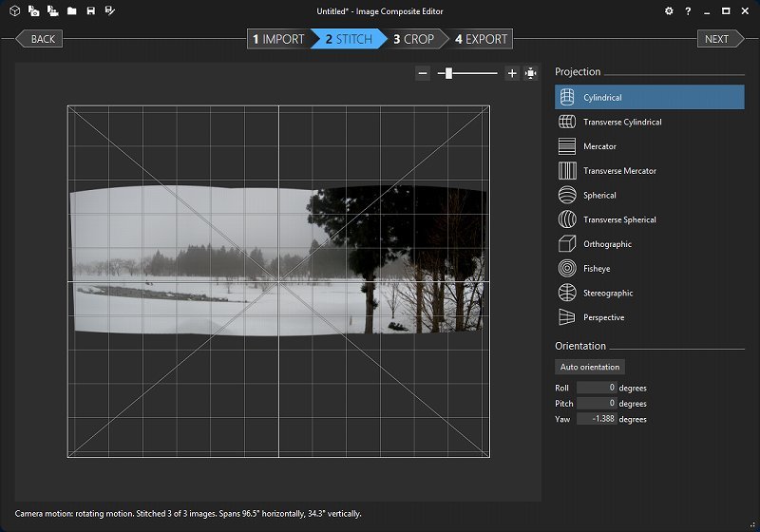Screen dimensions: 760x532
Task: Select Transverse Spherical projection label
Action: [619, 219]
